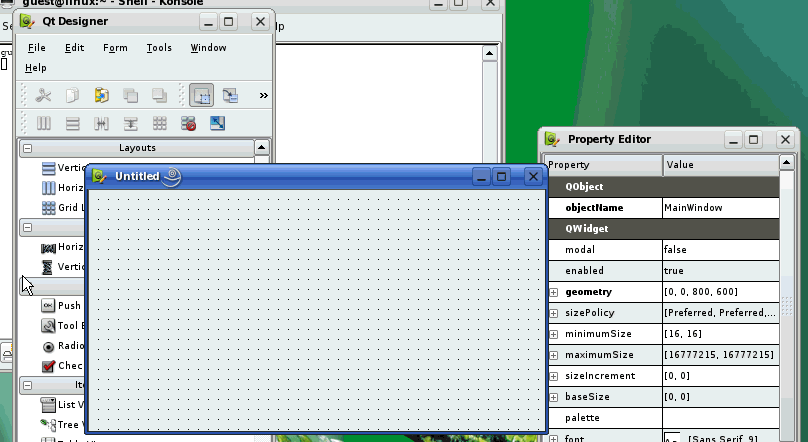Expand the sizePolicy property

(x=553, y=313)
